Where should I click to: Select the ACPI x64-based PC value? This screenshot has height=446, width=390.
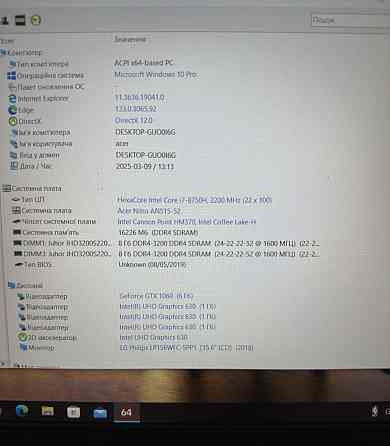[x=144, y=63]
